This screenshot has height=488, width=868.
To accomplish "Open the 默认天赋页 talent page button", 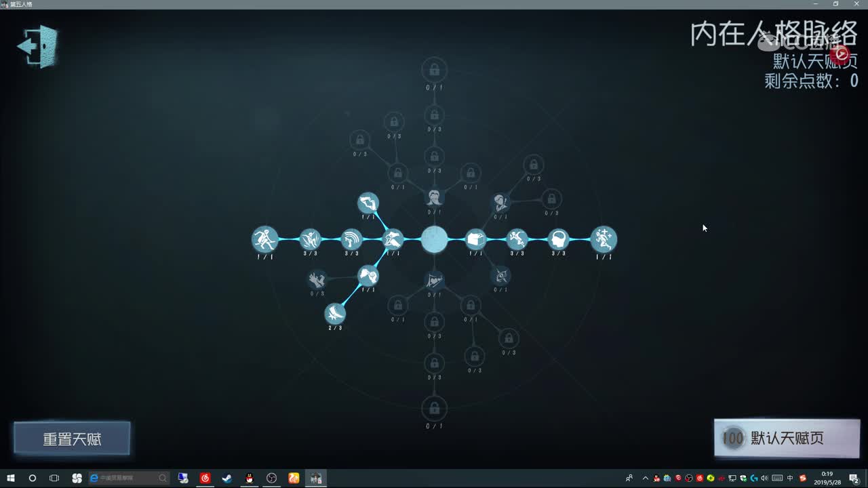I will pos(787,439).
